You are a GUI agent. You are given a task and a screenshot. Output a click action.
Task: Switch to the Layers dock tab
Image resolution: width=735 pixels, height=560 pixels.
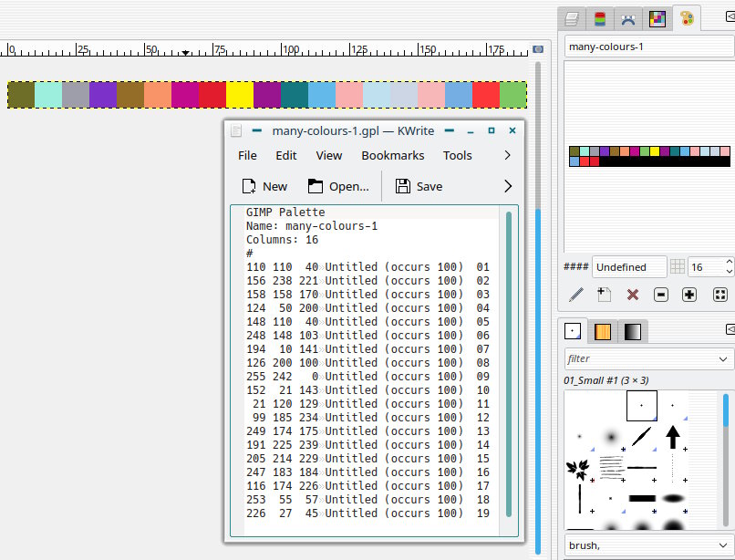(x=572, y=18)
